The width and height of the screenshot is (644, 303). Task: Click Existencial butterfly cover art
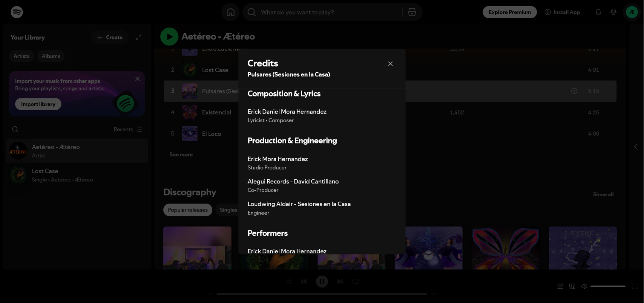tap(190, 112)
